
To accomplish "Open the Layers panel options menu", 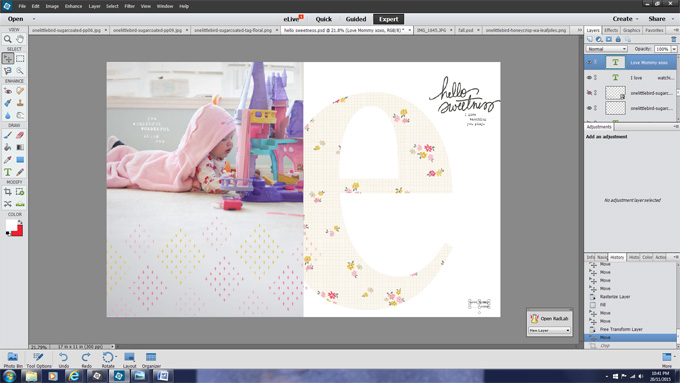I will coord(676,30).
